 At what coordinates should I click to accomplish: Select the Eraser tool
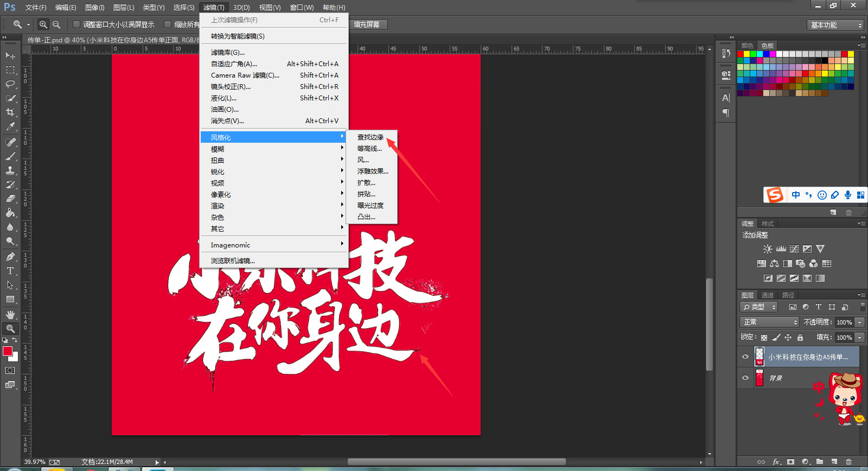[x=10, y=199]
